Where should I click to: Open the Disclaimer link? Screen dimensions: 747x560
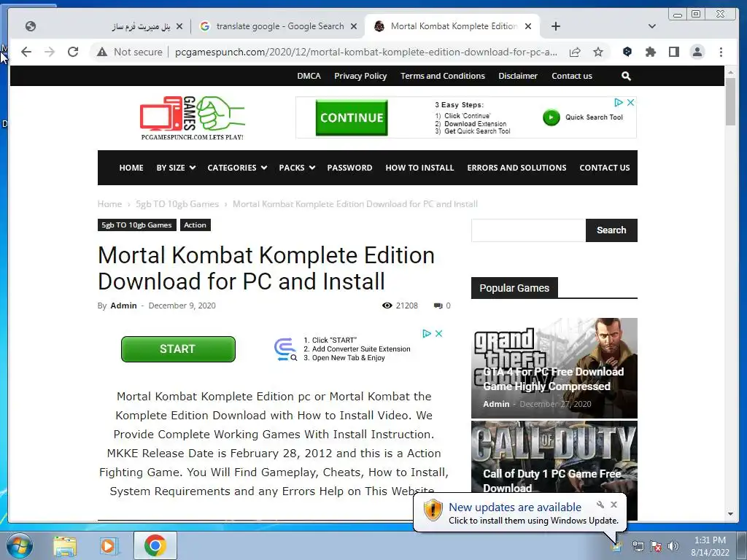pos(518,76)
